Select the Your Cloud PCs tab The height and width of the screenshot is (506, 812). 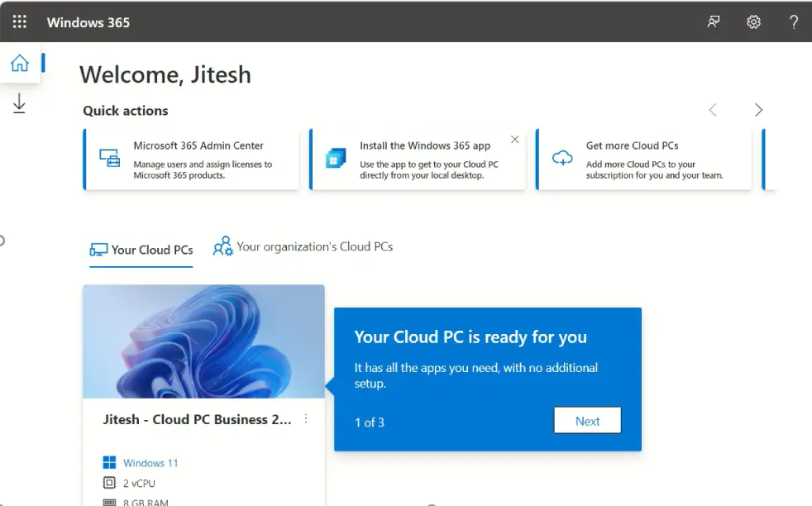141,251
